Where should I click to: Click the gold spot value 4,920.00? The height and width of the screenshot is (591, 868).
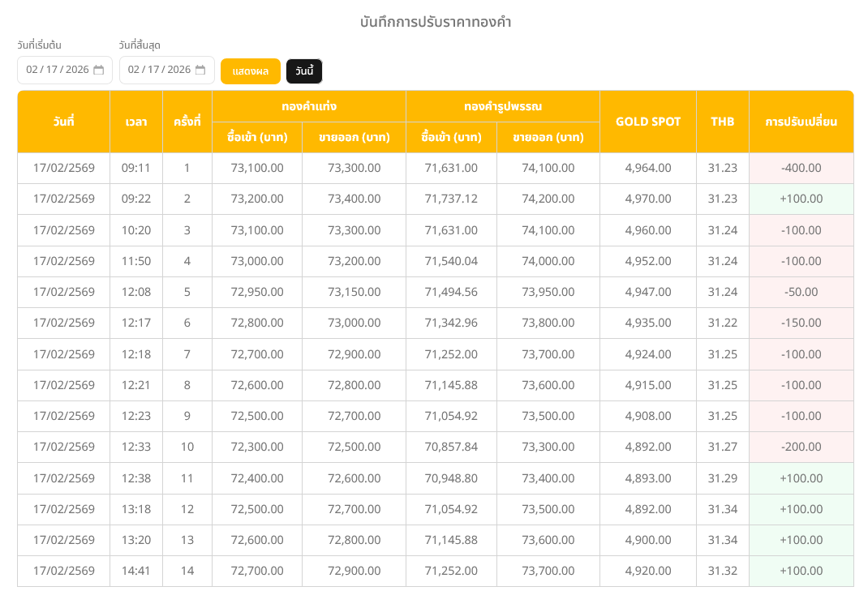coord(647,571)
